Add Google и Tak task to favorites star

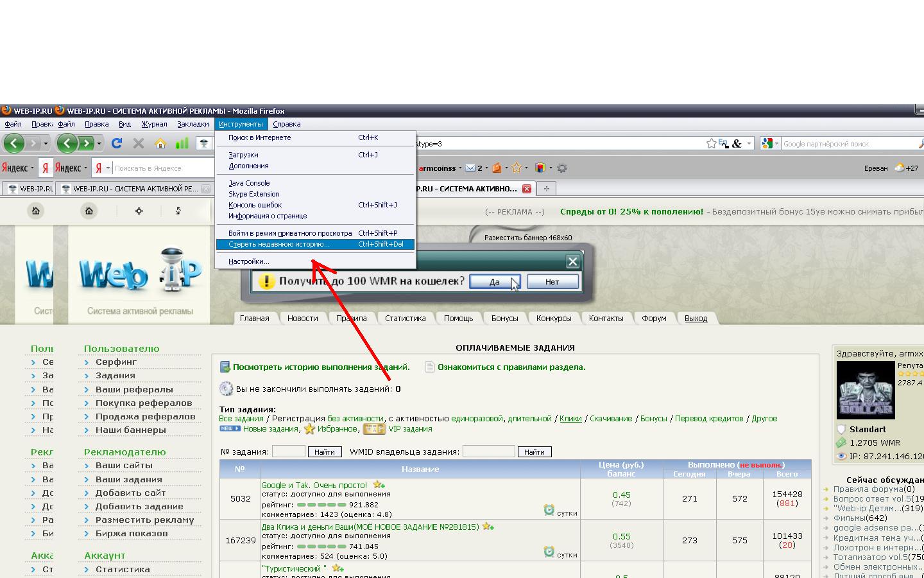pos(379,485)
